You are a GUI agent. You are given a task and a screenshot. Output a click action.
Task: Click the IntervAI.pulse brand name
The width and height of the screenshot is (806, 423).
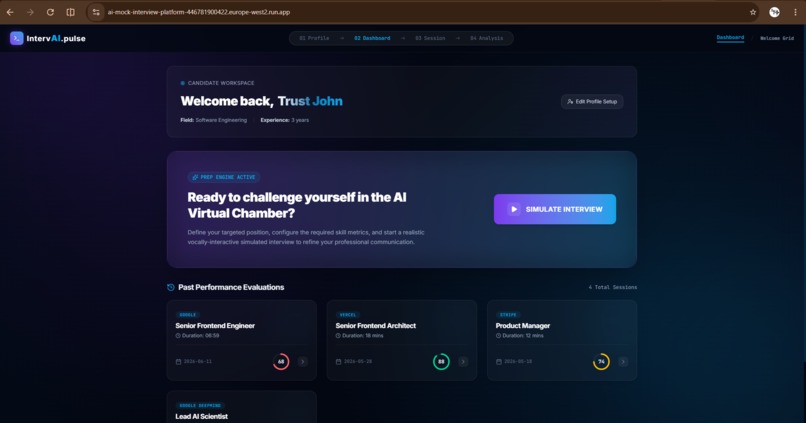56,39
